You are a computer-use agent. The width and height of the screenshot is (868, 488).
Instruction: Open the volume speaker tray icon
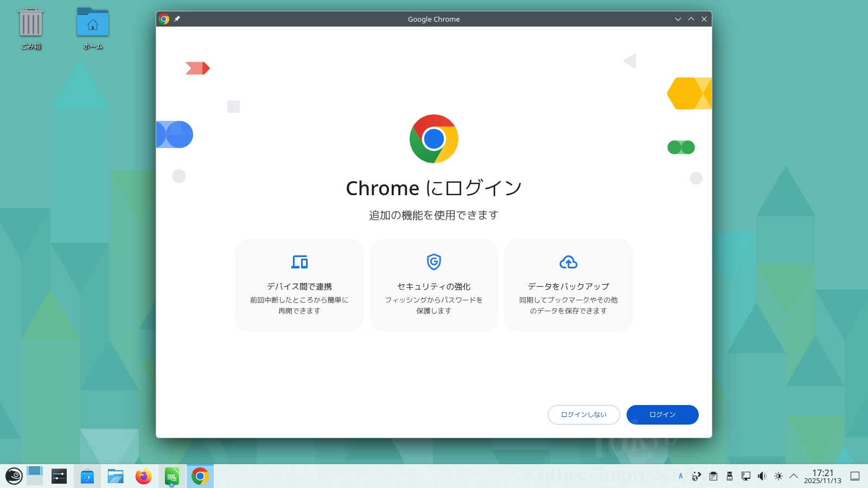[762, 476]
